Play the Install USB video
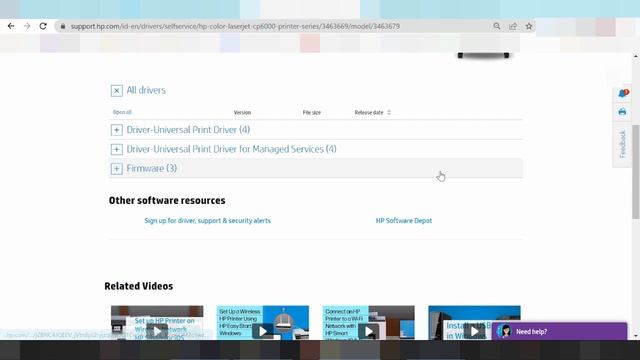Screen dimensions: 640x360 (474, 331)
